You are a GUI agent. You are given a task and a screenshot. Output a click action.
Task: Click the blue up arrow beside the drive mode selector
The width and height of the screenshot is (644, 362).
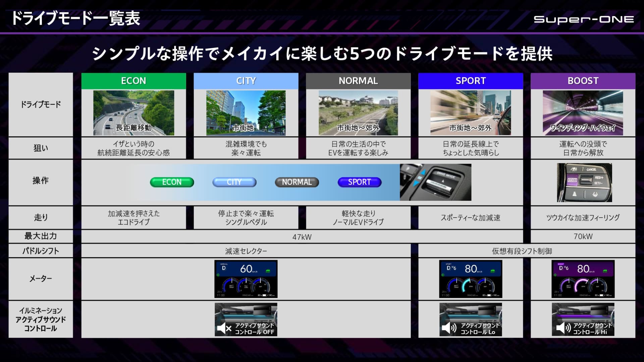pos(423,173)
